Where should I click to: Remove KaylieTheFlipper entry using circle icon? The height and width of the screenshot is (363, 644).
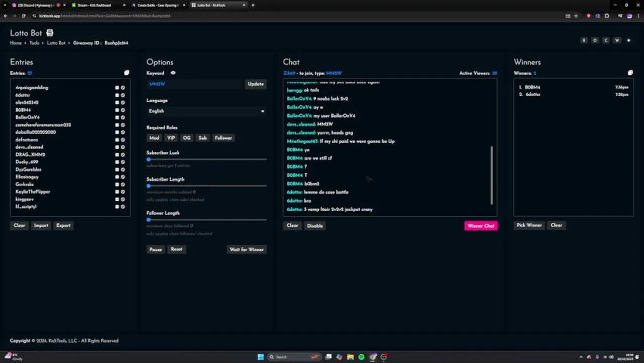(x=122, y=192)
